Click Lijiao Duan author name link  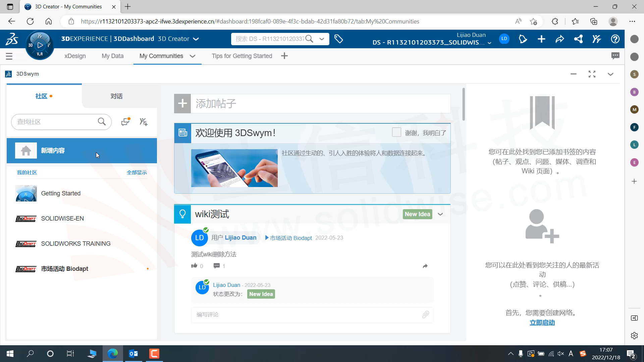(240, 238)
